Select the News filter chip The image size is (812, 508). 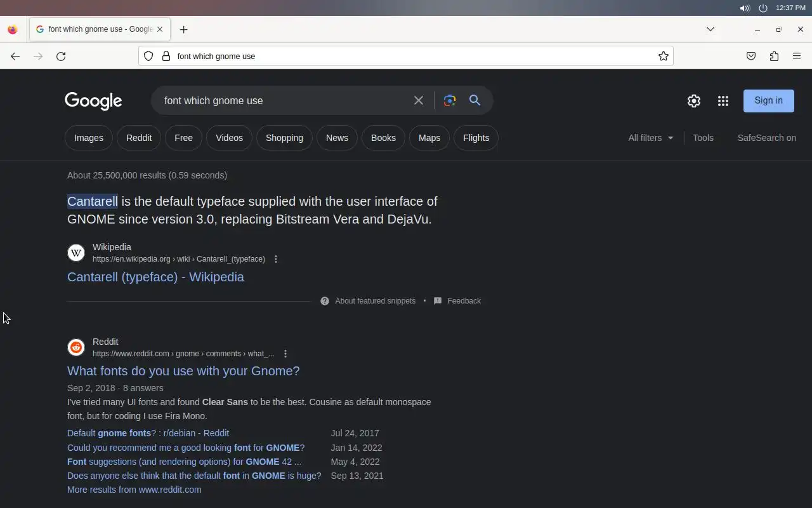(337, 138)
